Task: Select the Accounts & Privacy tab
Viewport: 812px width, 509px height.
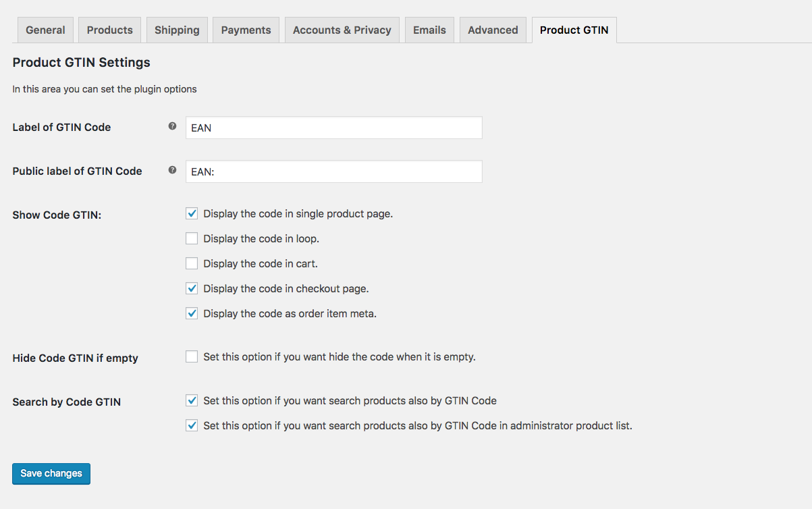Action: coord(342,30)
